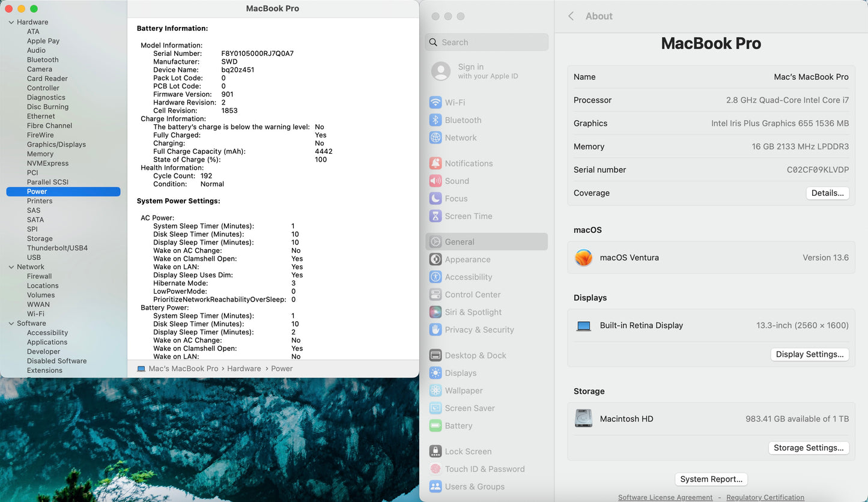Open the Software License Agreement link

click(665, 497)
